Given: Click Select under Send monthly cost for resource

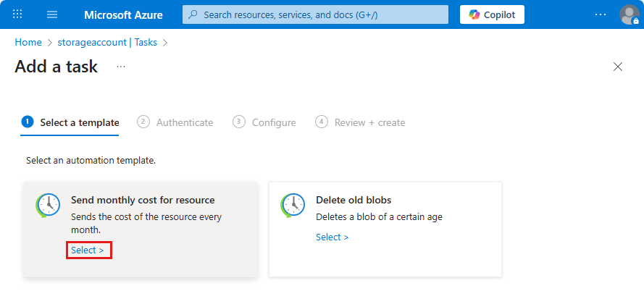Looking at the screenshot, I should click(x=88, y=250).
